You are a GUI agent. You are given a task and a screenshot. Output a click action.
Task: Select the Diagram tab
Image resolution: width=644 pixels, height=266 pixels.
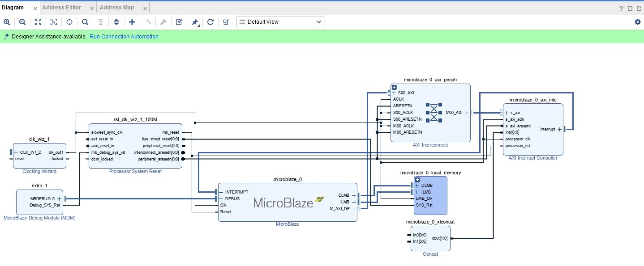pyautogui.click(x=13, y=8)
